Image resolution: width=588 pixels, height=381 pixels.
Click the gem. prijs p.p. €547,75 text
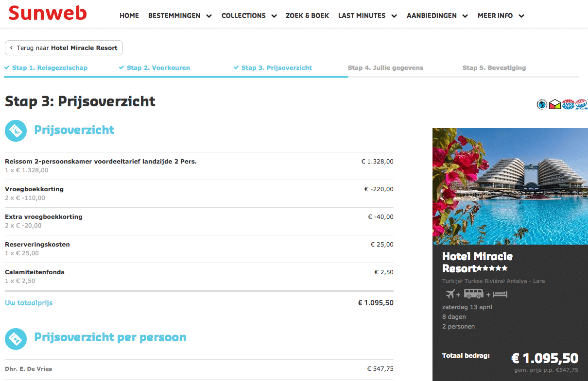pyautogui.click(x=546, y=370)
